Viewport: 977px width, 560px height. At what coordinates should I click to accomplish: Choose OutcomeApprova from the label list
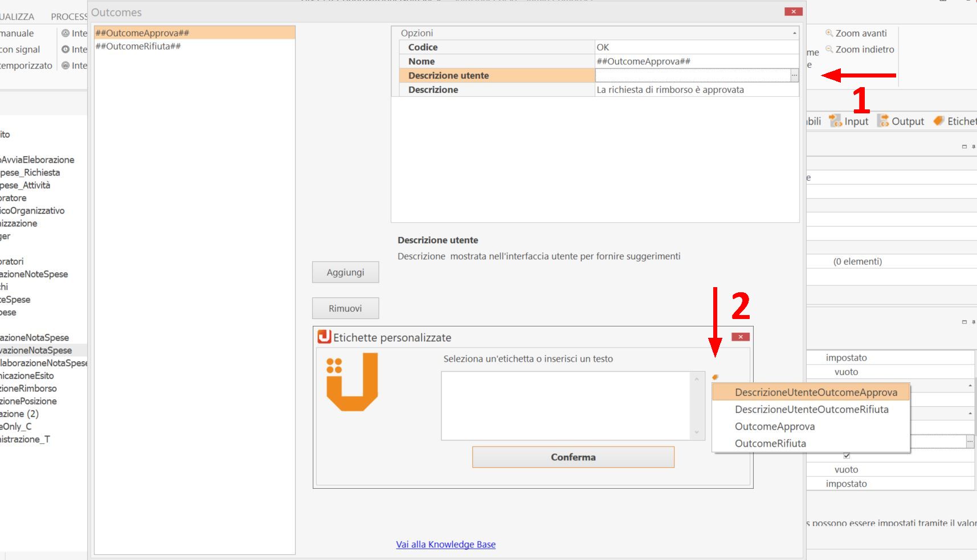(811, 426)
